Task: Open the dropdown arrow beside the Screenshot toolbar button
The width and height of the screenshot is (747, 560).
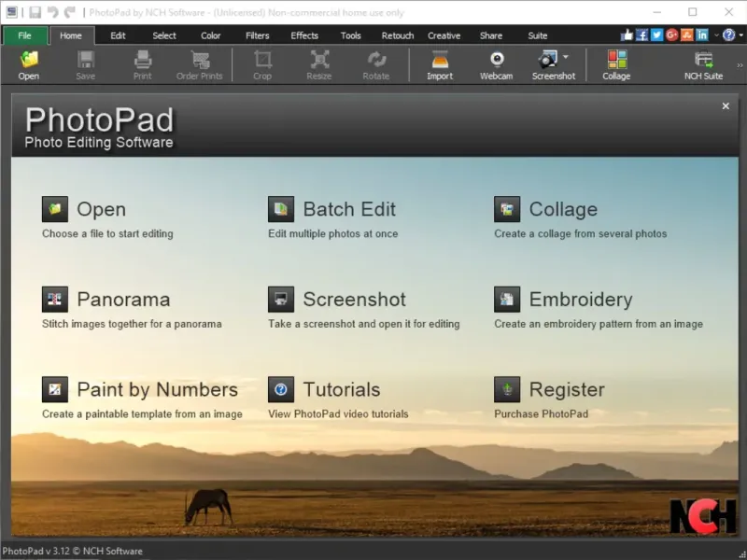Action: point(566,57)
